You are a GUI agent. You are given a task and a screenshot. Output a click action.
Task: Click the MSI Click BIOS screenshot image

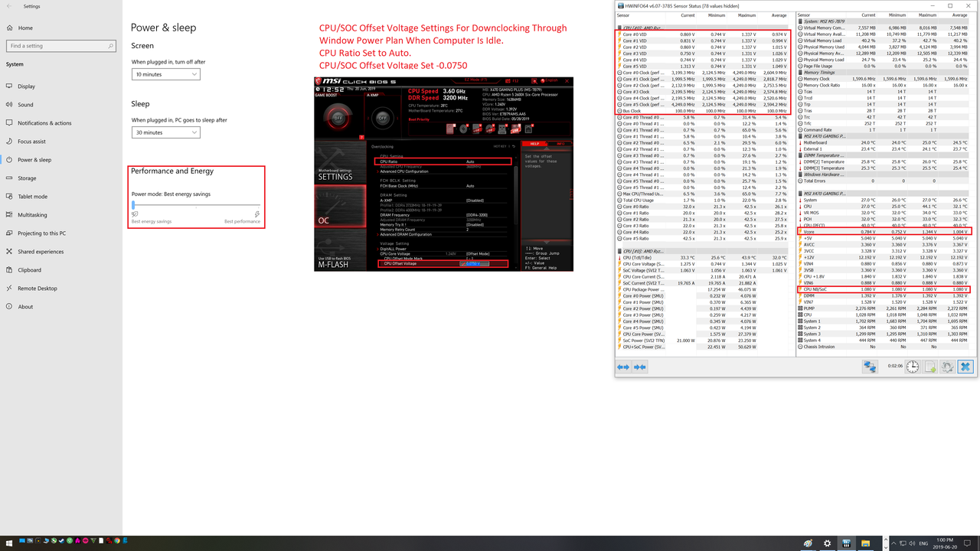pos(443,174)
